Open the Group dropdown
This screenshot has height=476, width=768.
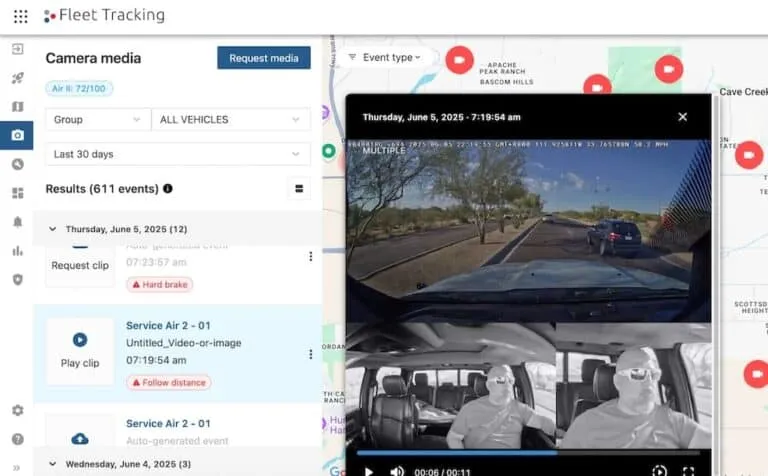[x=97, y=119]
